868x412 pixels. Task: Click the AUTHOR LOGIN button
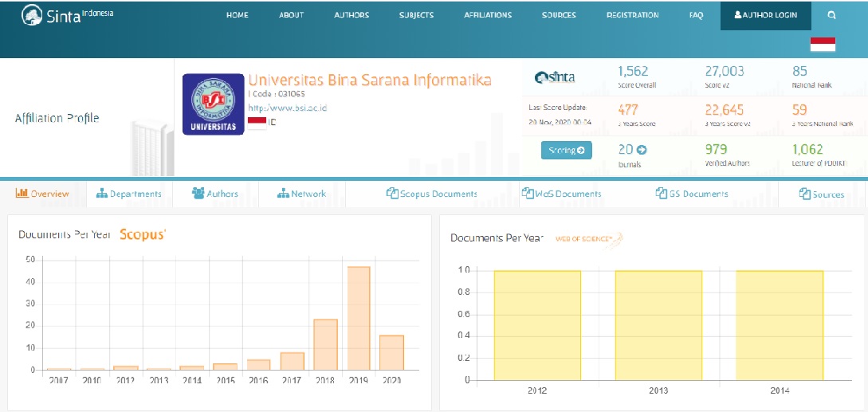[x=766, y=15]
